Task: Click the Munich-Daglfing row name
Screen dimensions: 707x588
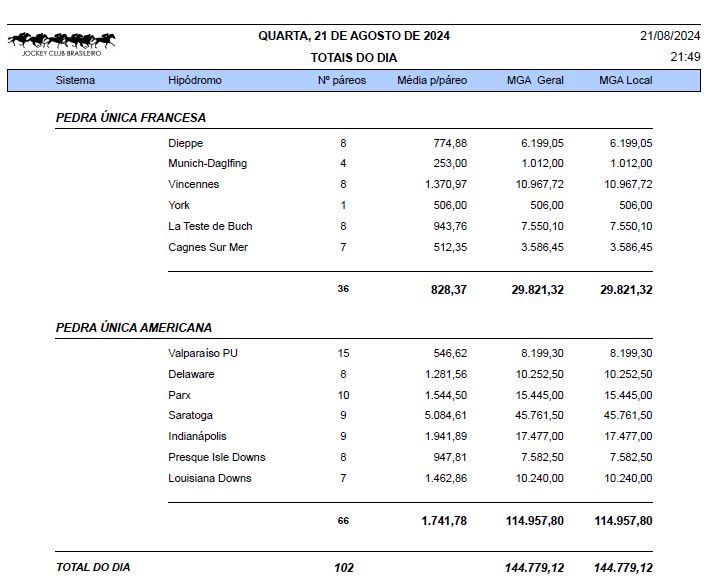Action: point(207,163)
